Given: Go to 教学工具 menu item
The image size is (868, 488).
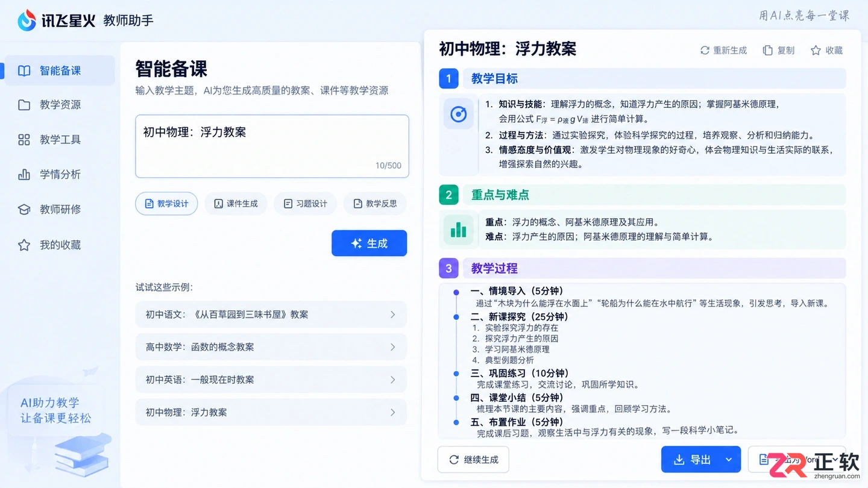Looking at the screenshot, I should pos(60,140).
